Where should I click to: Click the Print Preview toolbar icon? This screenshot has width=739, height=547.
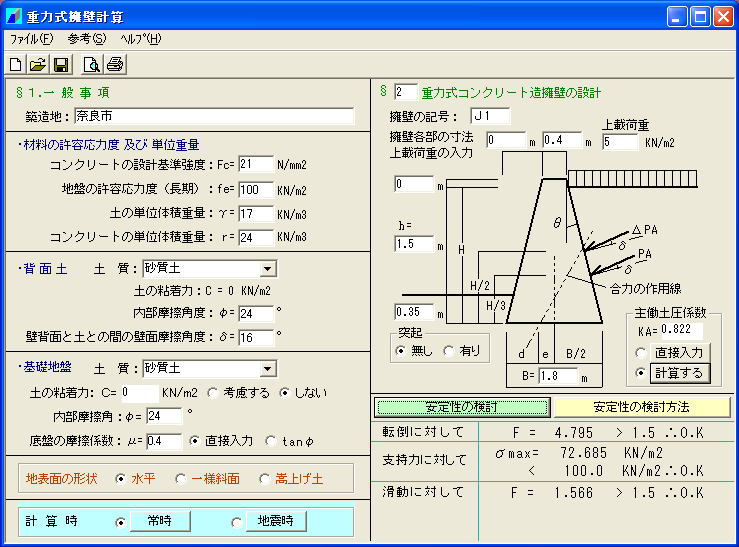point(92,65)
